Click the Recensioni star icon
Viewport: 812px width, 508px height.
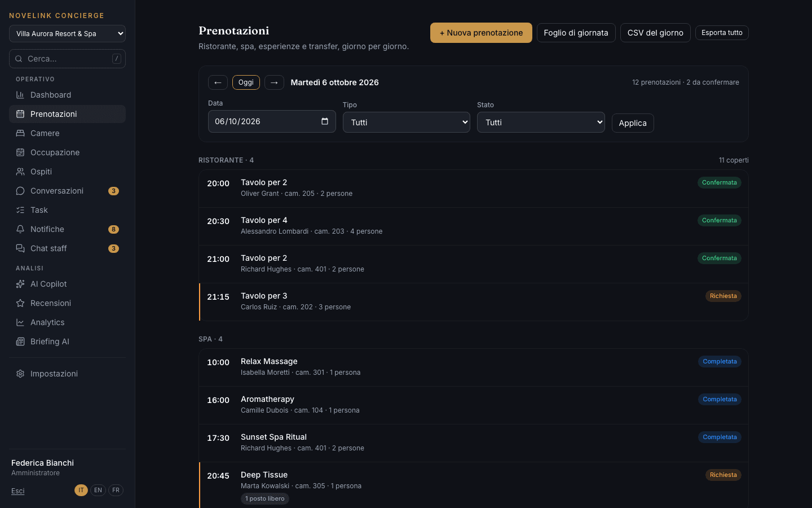coord(20,303)
